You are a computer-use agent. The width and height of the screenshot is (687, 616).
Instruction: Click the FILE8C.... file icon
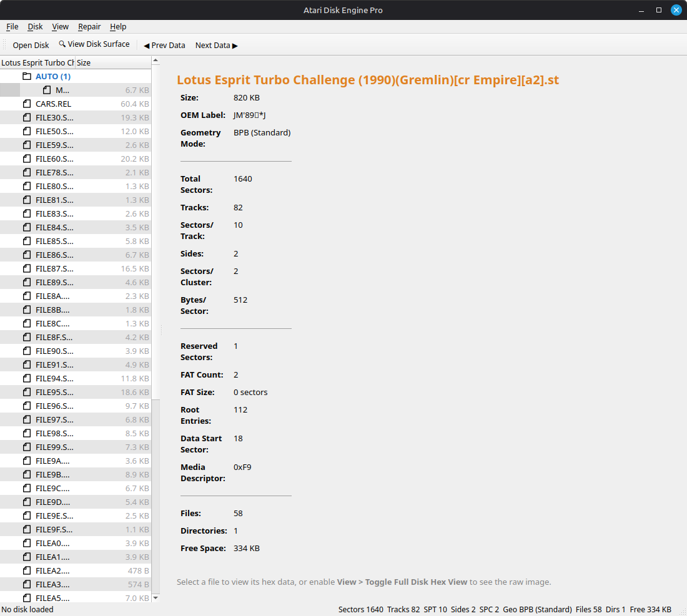pyautogui.click(x=27, y=323)
